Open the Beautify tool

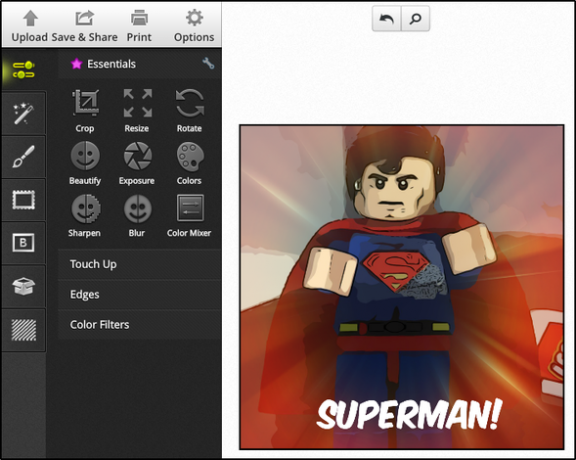point(85,163)
